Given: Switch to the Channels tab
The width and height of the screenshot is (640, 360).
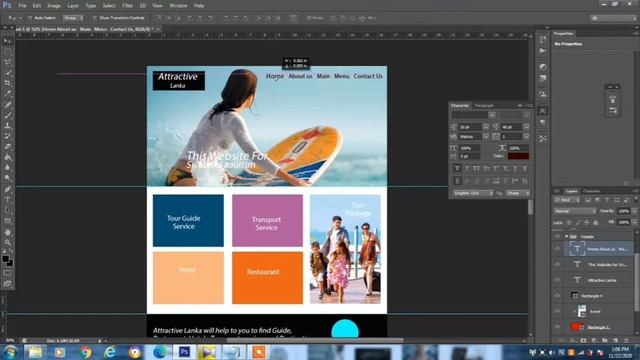Looking at the screenshot, I should click(591, 191).
